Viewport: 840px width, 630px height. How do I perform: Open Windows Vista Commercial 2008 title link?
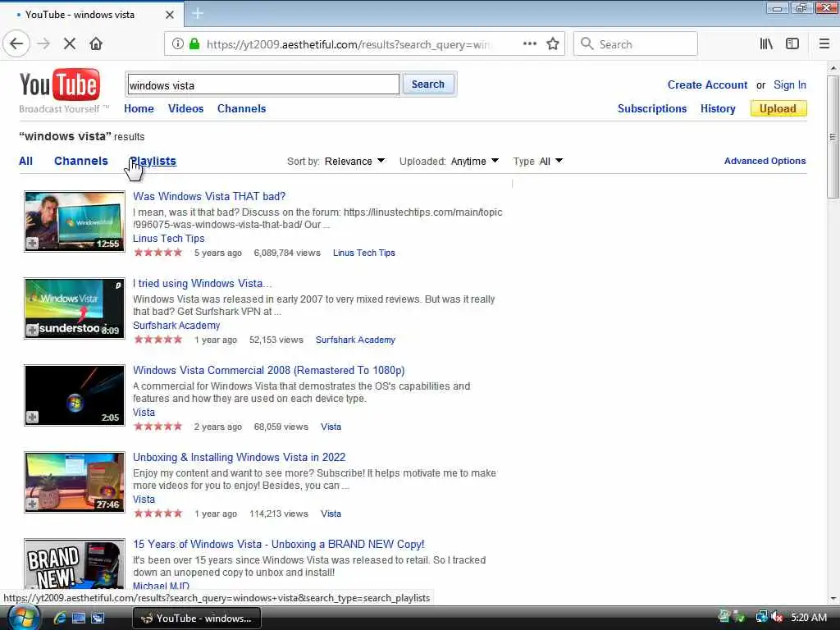pyautogui.click(x=268, y=370)
